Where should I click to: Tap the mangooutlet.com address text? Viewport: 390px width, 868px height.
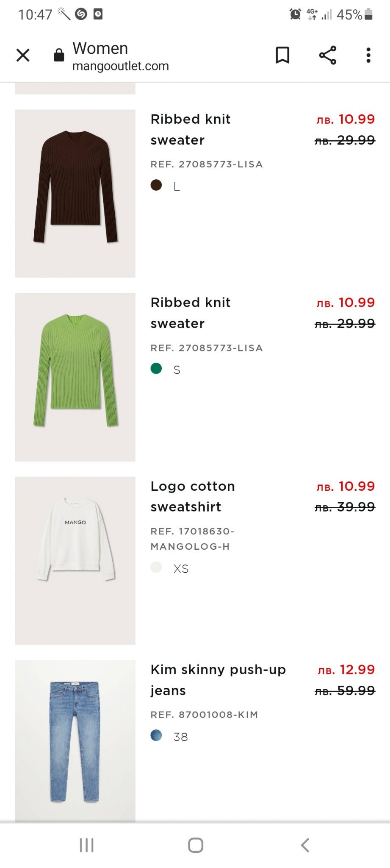coord(121,66)
